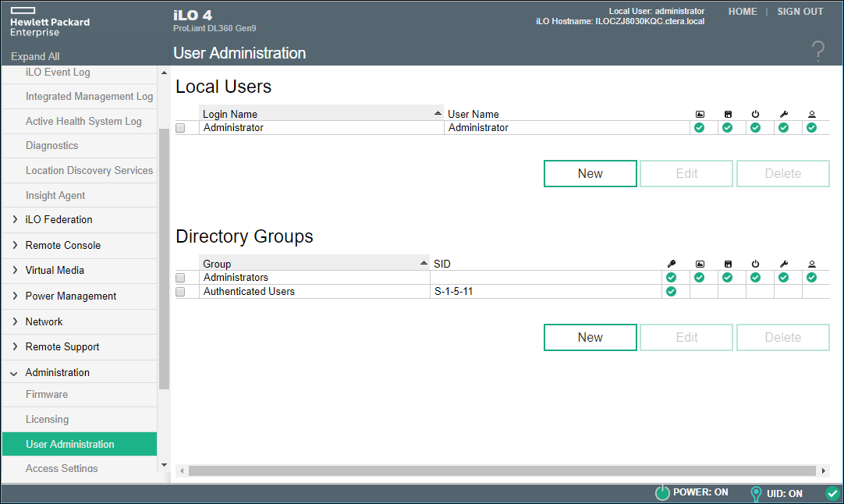Click Authenticated Users' Login privilege green check
This screenshot has width=844, height=504.
tap(671, 291)
